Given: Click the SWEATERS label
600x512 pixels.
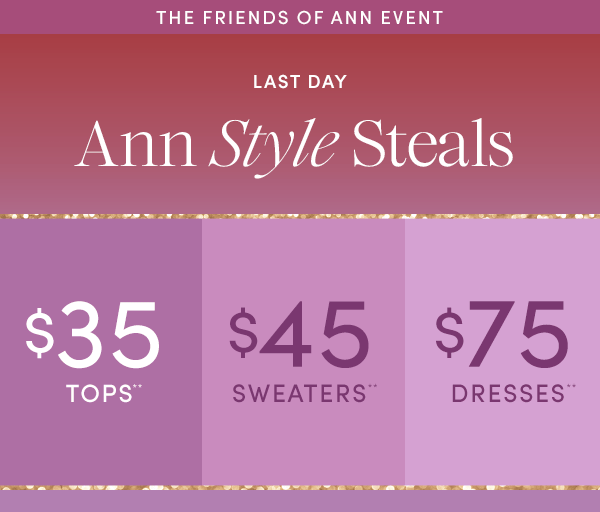Looking at the screenshot, I should (299, 393).
